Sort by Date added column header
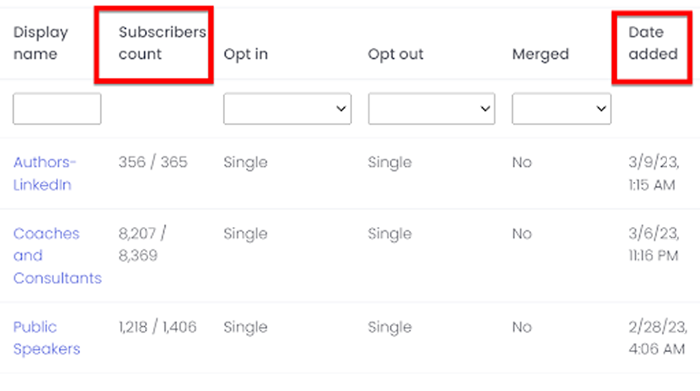700x391 pixels. click(653, 43)
